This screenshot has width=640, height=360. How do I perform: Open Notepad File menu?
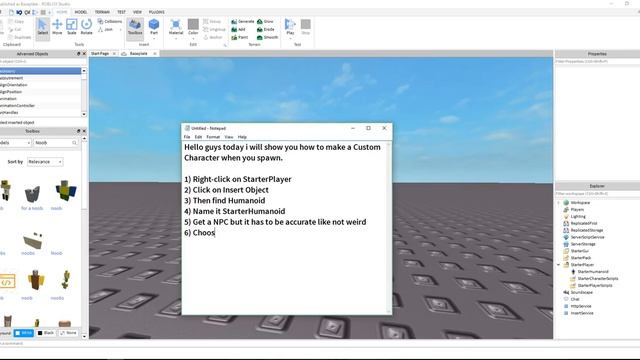[x=187, y=137]
